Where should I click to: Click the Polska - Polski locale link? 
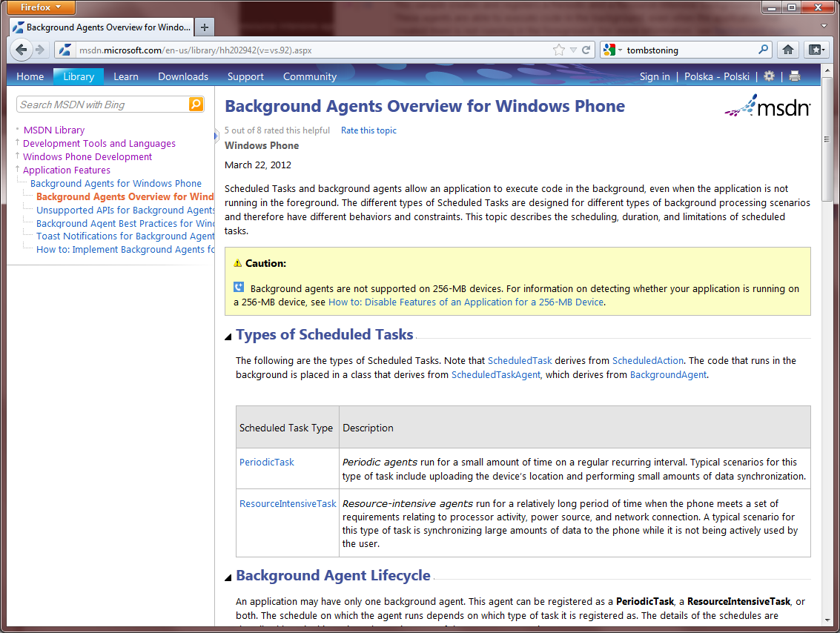(x=717, y=76)
